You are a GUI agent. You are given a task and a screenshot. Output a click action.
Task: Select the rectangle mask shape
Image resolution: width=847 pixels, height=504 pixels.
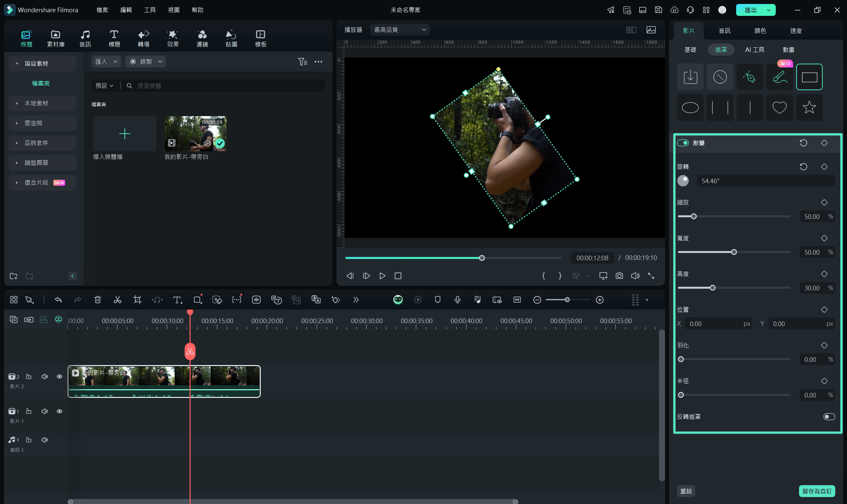[x=809, y=77]
